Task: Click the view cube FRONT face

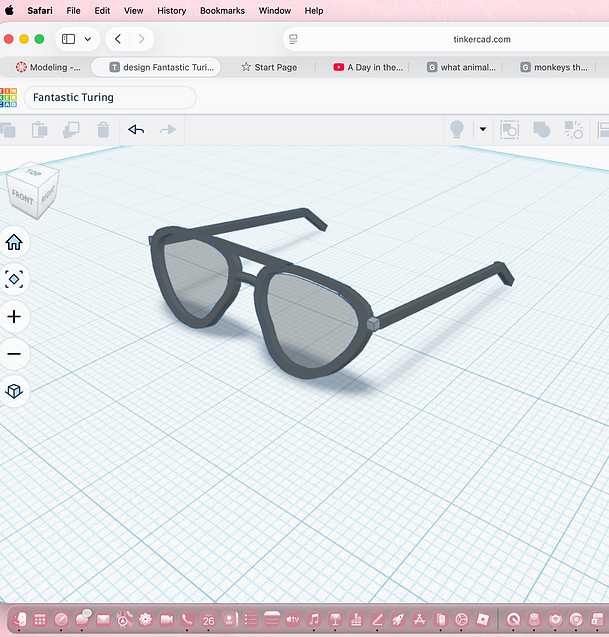Action: point(22,198)
